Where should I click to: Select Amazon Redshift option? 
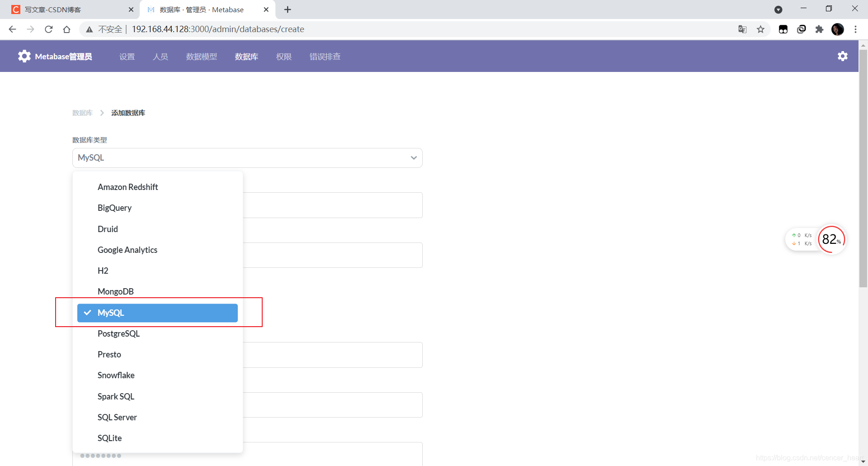[x=157, y=187]
